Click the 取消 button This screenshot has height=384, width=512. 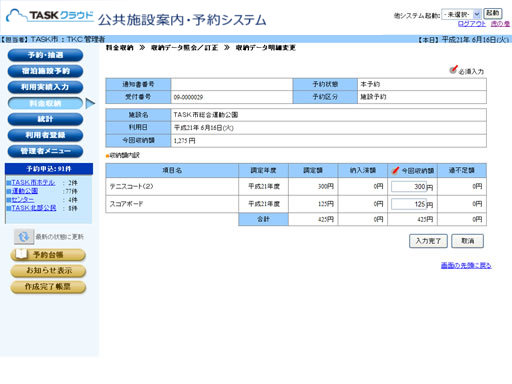coord(467,241)
